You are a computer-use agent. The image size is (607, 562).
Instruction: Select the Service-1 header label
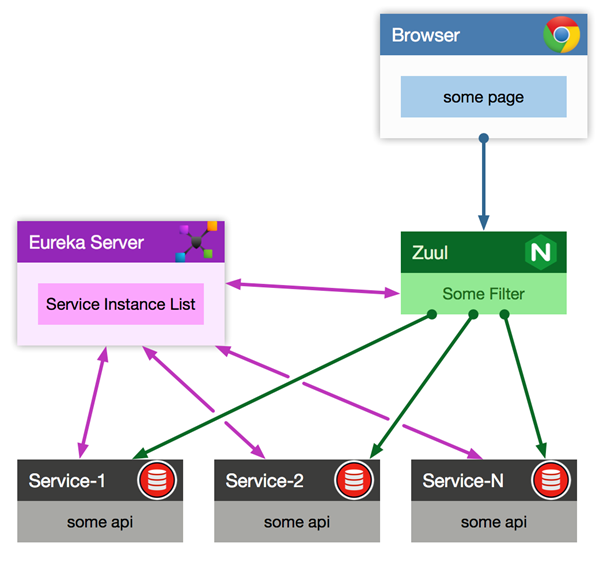67,481
